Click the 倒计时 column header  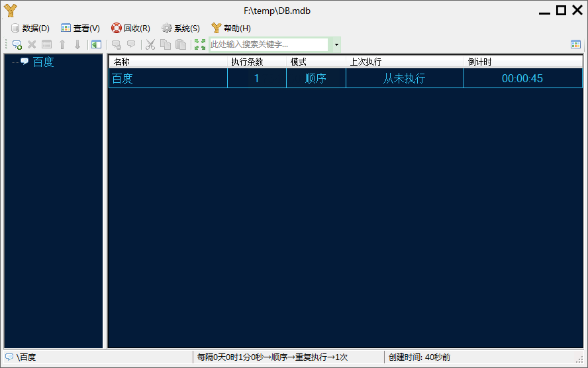point(523,62)
